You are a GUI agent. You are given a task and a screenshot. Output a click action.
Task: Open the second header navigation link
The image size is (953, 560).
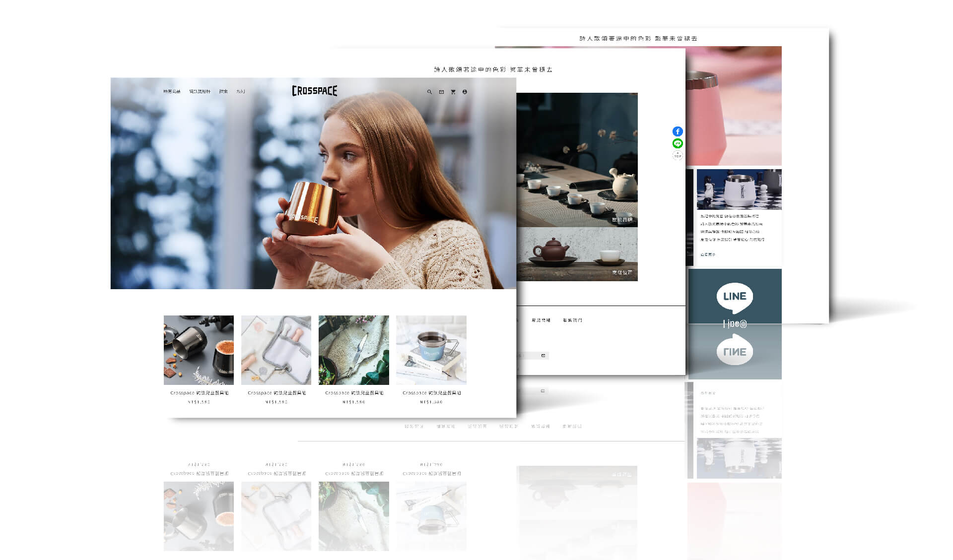pos(200,92)
